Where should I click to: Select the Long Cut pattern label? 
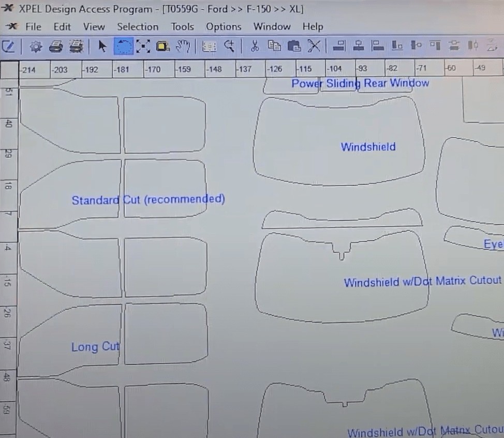point(95,347)
